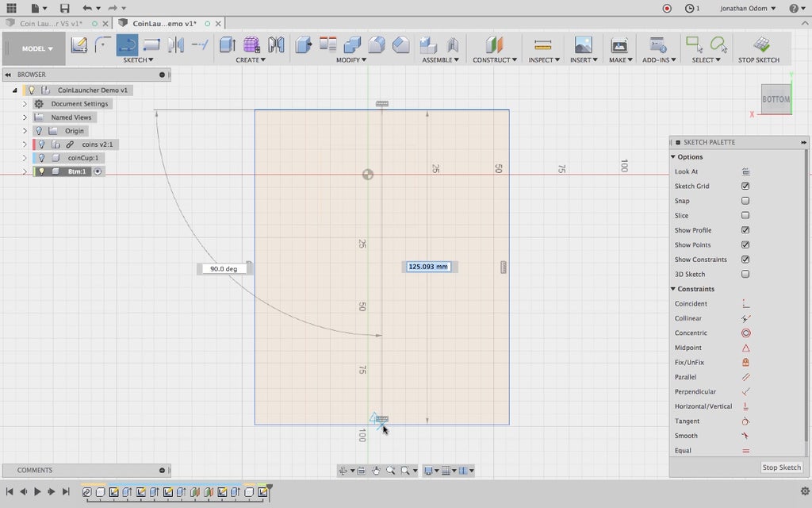Select the Fix/UnFix lock constraint icon
The width and height of the screenshot is (812, 508).
point(745,363)
